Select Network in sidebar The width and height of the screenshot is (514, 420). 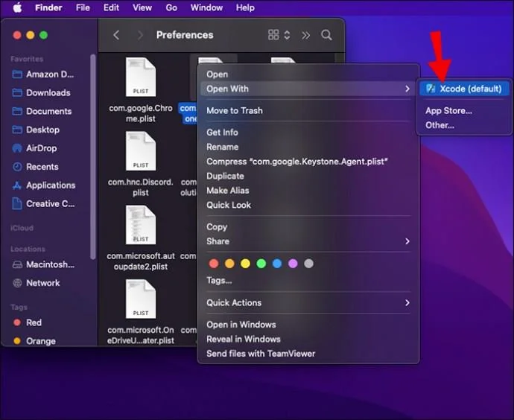point(36,283)
